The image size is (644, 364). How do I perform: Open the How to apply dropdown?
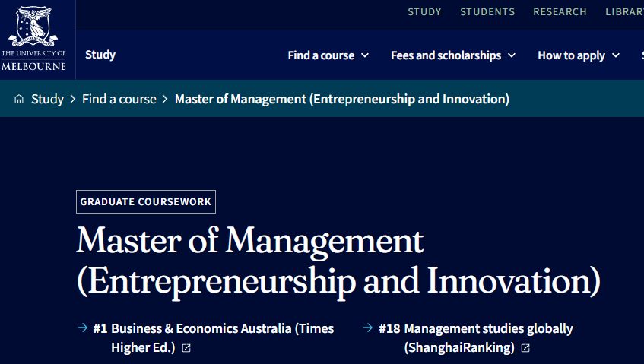pyautogui.click(x=578, y=55)
